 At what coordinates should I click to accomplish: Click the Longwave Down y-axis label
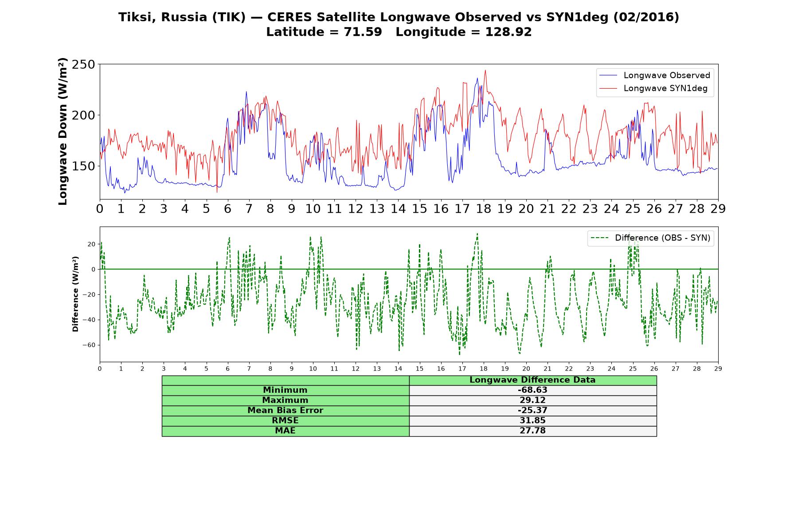[x=63, y=131]
